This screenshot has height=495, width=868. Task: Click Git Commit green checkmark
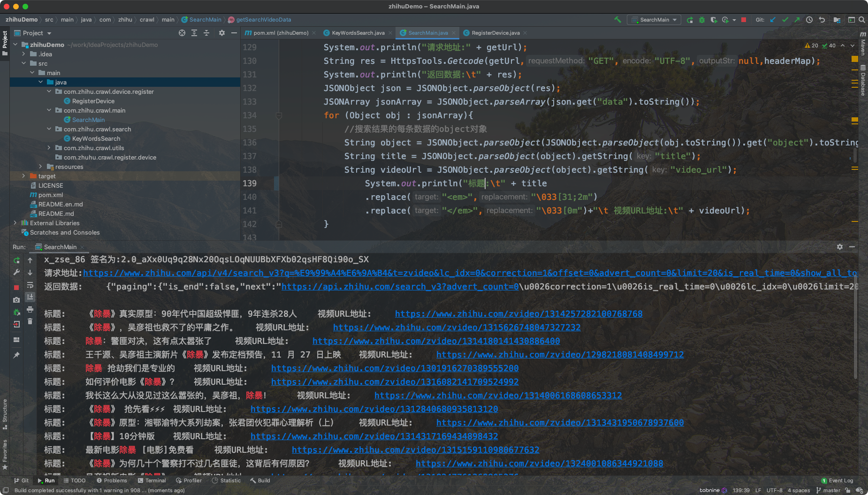point(785,20)
